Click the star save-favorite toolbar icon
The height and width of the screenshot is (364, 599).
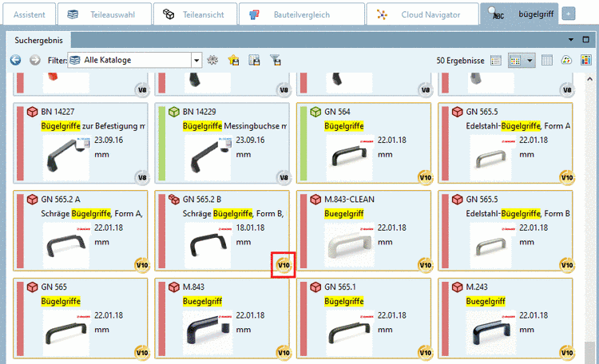[x=233, y=60]
